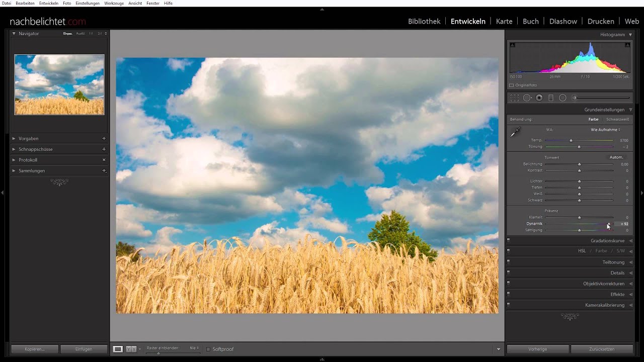Select the graduated filter tool
Image resolution: width=644 pixels, height=362 pixels.
[x=551, y=98]
